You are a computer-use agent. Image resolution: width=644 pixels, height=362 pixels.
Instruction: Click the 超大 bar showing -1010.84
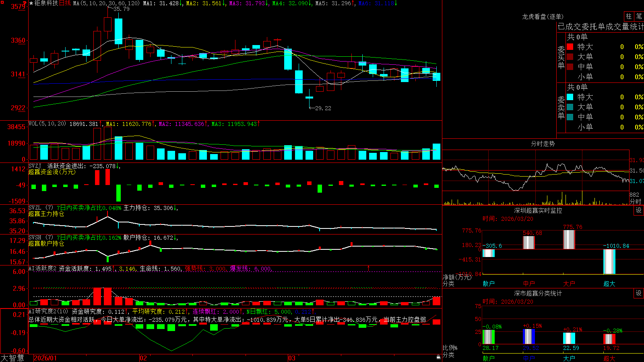[609, 262]
